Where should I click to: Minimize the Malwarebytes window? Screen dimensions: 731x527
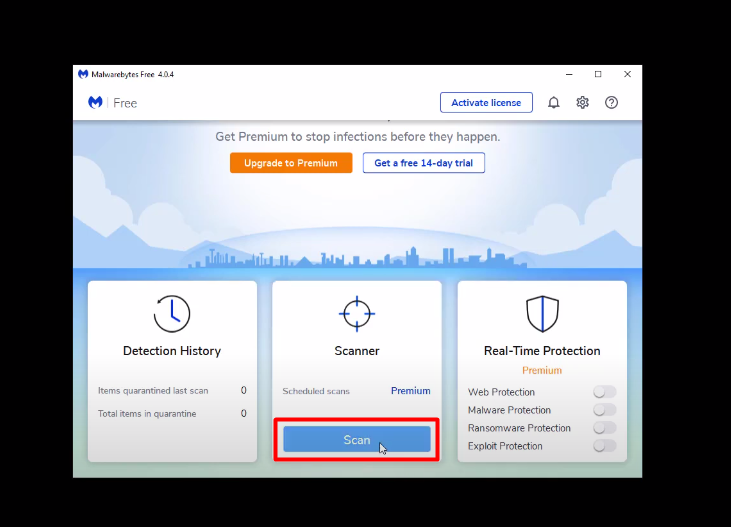coord(569,74)
